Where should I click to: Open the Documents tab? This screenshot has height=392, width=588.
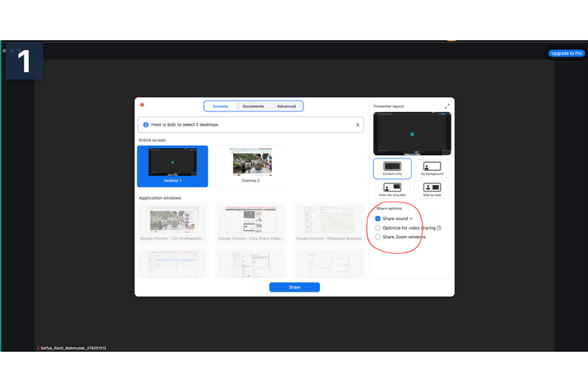point(253,106)
